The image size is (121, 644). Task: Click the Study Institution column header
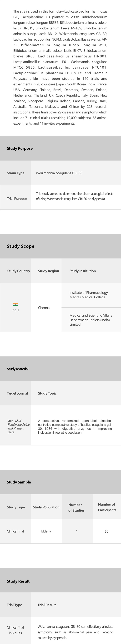82,271
